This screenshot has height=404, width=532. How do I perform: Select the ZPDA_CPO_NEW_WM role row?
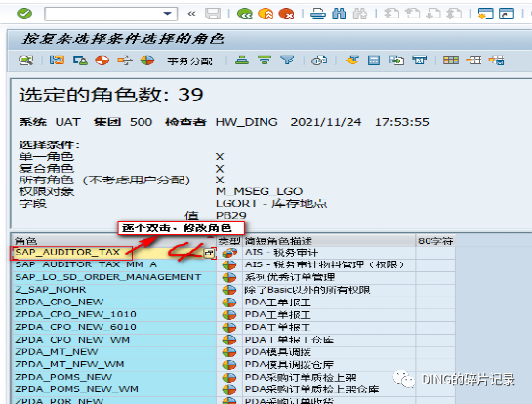click(114, 340)
